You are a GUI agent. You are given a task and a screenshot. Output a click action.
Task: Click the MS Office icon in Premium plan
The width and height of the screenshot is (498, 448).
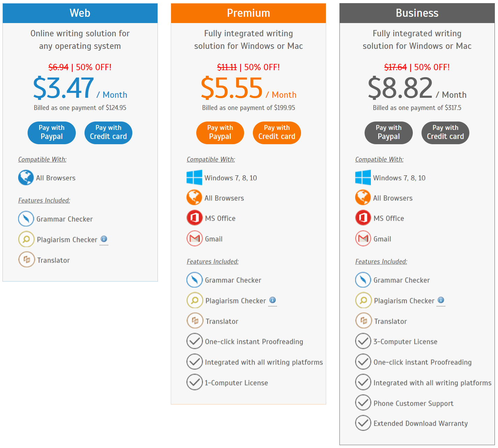click(x=195, y=218)
